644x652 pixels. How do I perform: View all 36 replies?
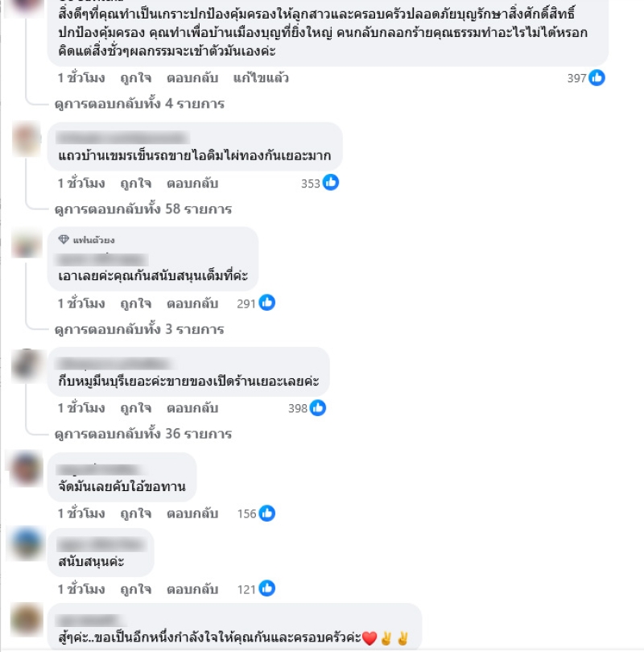click(143, 434)
